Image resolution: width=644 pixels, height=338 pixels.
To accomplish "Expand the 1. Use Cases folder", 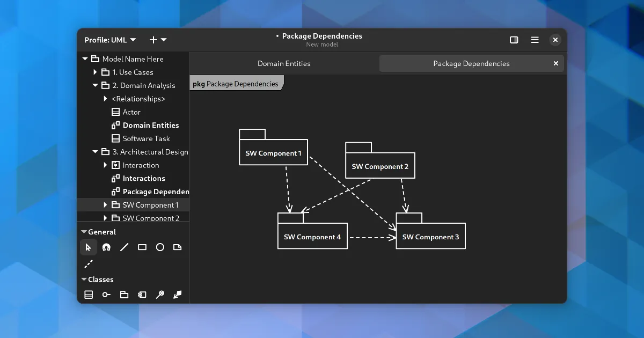I will point(96,72).
